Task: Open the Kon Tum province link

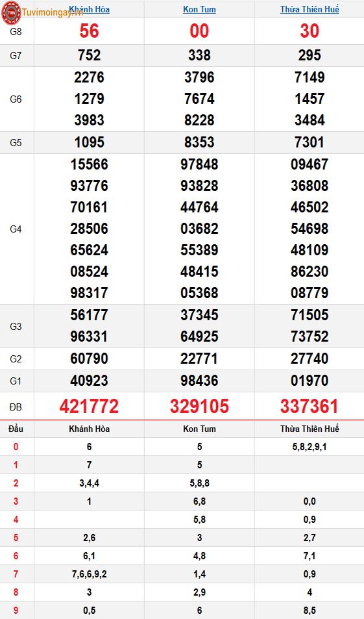Action: [199, 9]
